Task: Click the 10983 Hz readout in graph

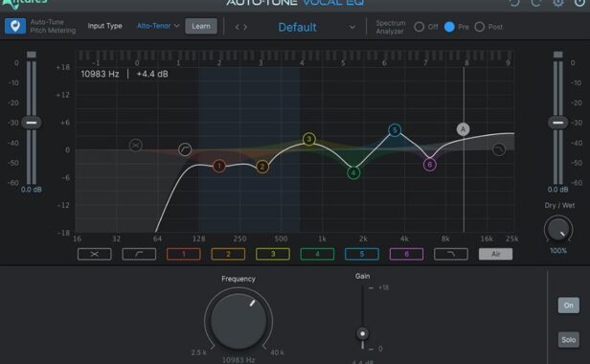Action: pos(100,74)
